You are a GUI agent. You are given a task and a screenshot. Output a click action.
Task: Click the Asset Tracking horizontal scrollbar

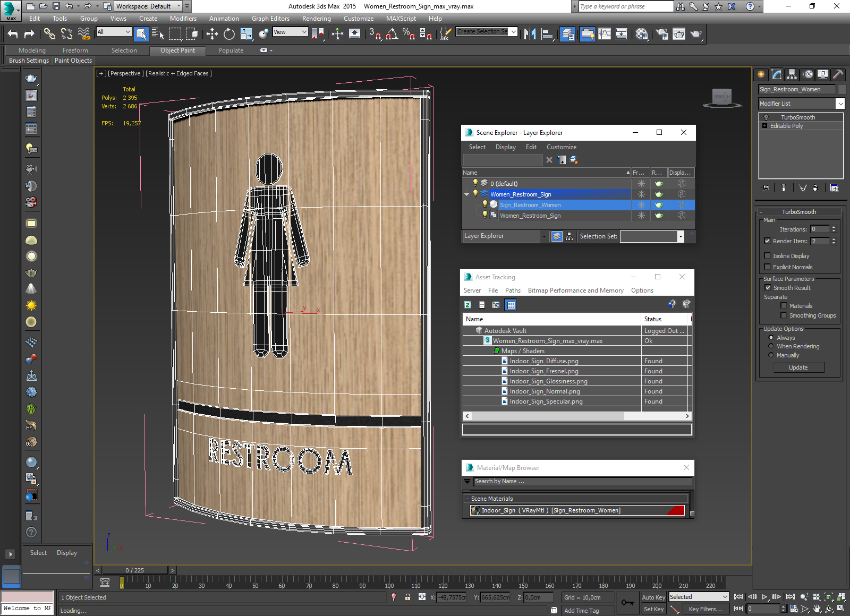click(577, 416)
